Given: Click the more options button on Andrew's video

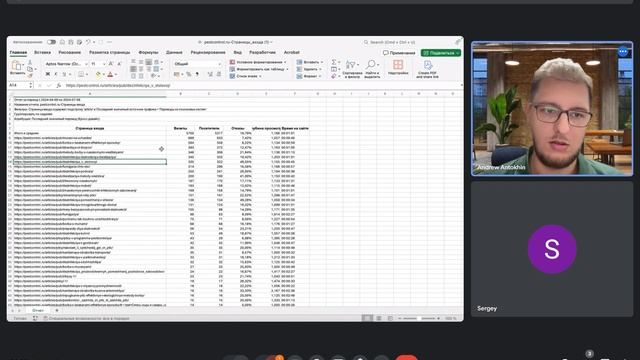Looking at the screenshot, I should (x=623, y=52).
